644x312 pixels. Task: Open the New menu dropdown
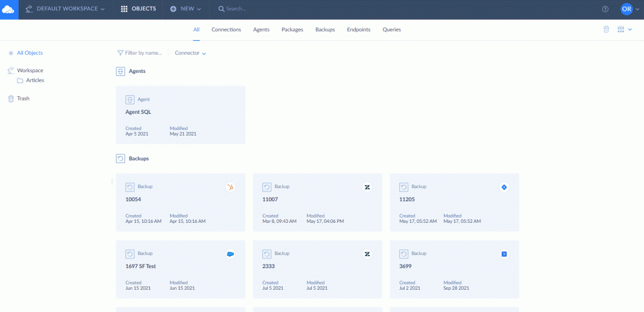(186, 9)
